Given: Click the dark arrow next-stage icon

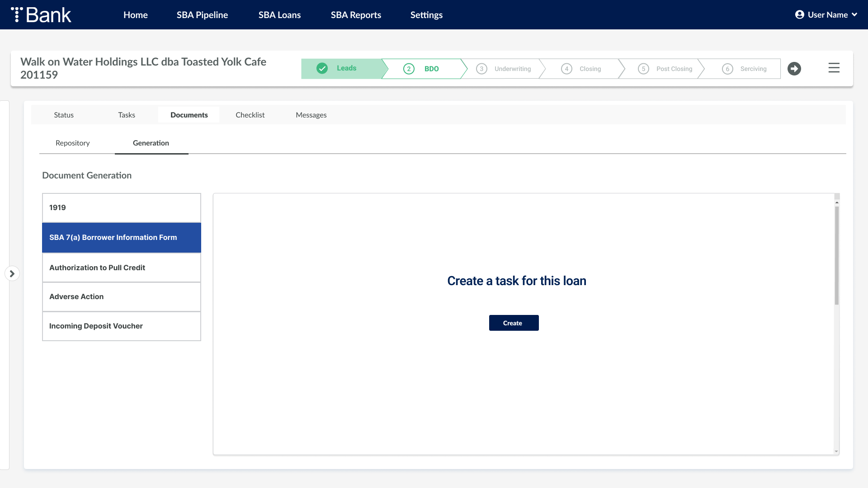Looking at the screenshot, I should click(x=794, y=69).
